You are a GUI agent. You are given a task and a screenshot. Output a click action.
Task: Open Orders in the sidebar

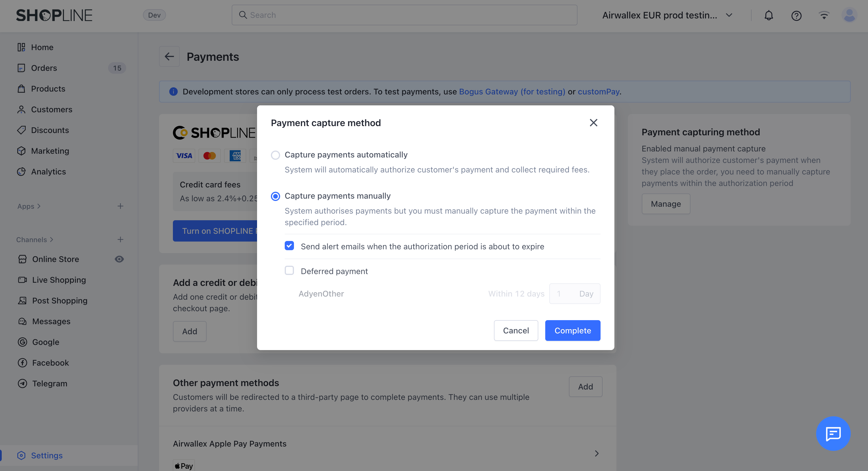[x=44, y=68]
